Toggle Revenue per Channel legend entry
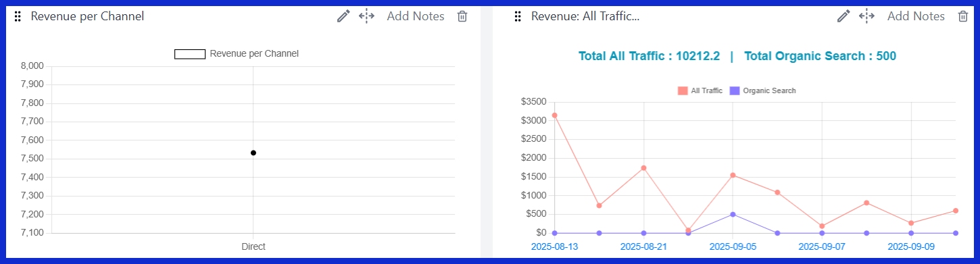The height and width of the screenshot is (264, 980). [237, 54]
